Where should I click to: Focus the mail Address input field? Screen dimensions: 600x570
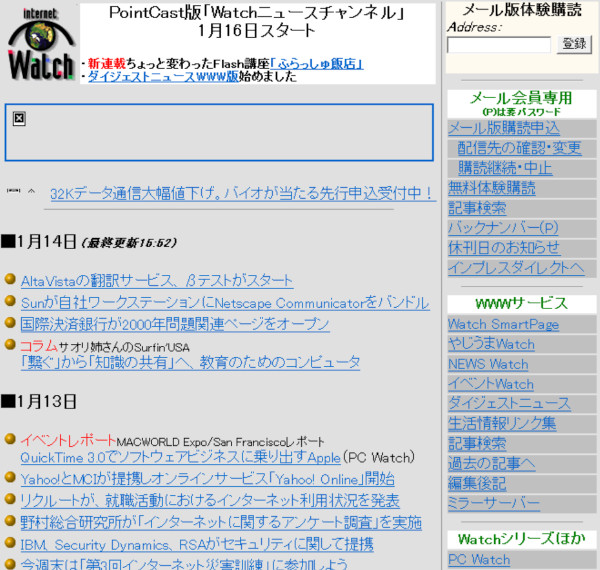click(499, 45)
